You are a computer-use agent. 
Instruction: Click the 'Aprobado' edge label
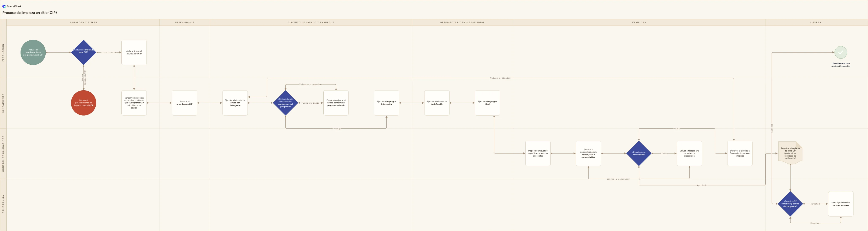(x=702, y=185)
